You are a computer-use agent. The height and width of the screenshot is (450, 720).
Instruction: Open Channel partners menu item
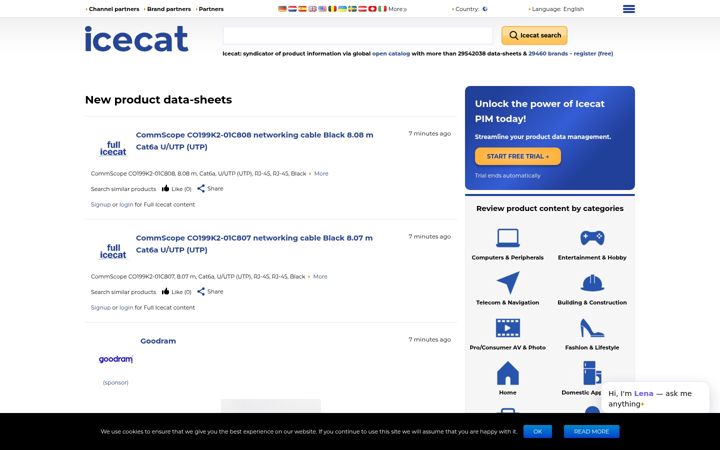tap(112, 9)
